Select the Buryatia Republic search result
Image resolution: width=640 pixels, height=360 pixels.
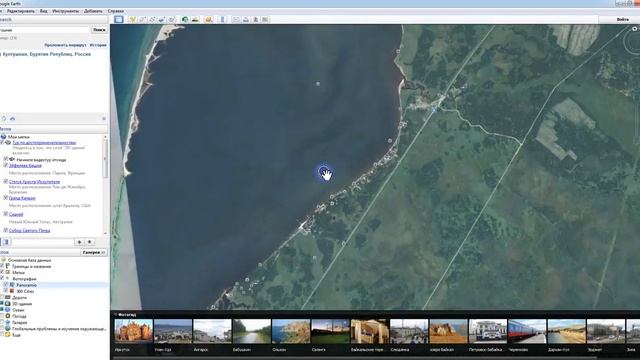45,54
